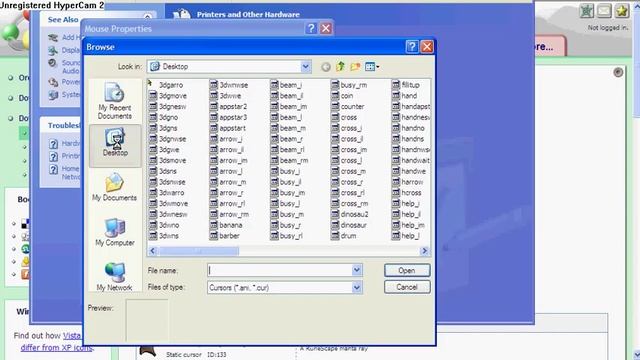The height and width of the screenshot is (360, 640).
Task: Click the banana file icon
Action: (x=213, y=225)
